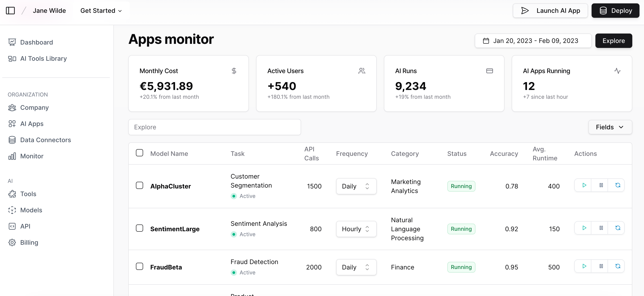Image resolution: width=644 pixels, height=296 pixels.
Task: Open the Billing section
Action: click(29, 242)
